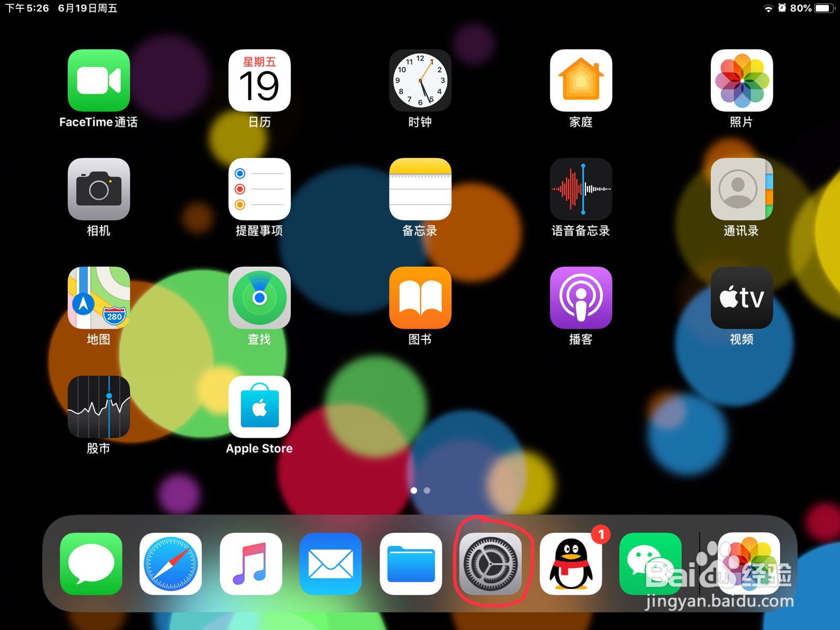This screenshot has height=630, width=840.
Task: Launch Find My (查找)
Action: pos(259,298)
